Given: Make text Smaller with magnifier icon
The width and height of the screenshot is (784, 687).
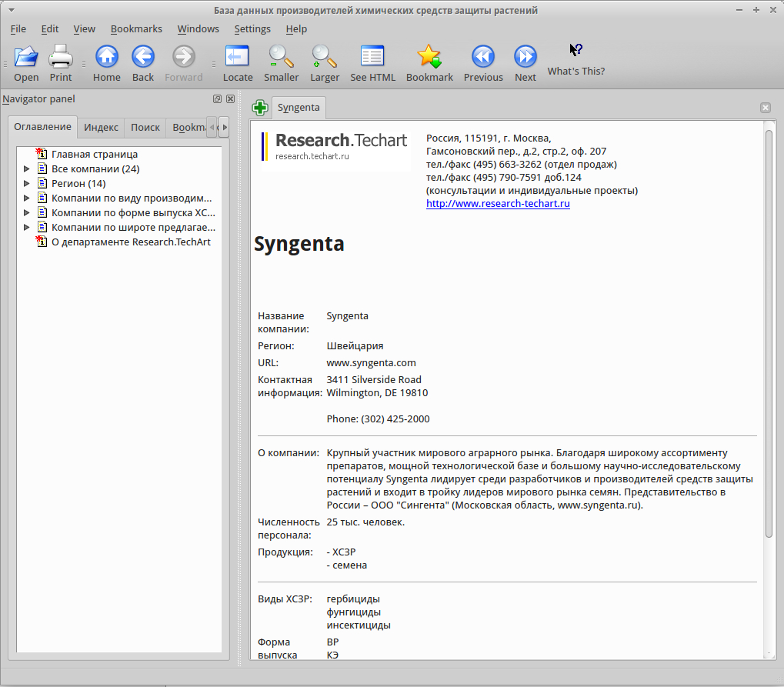Looking at the screenshot, I should pyautogui.click(x=281, y=56).
